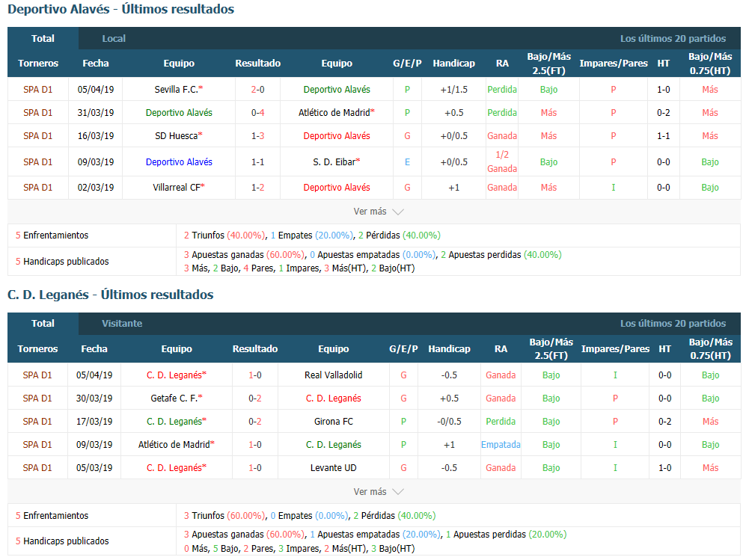The image size is (749, 560).
Task: Click the date 17/03/19 in Leganés table
Action: click(94, 422)
